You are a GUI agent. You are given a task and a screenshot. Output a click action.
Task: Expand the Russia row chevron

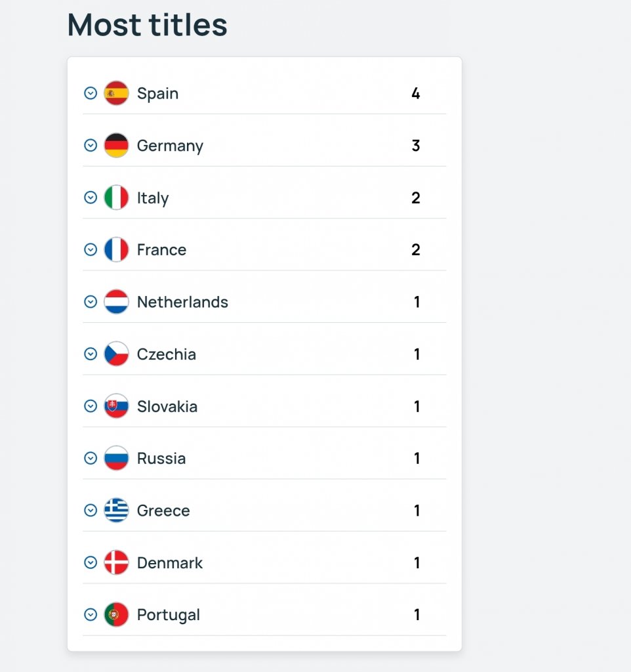91,458
